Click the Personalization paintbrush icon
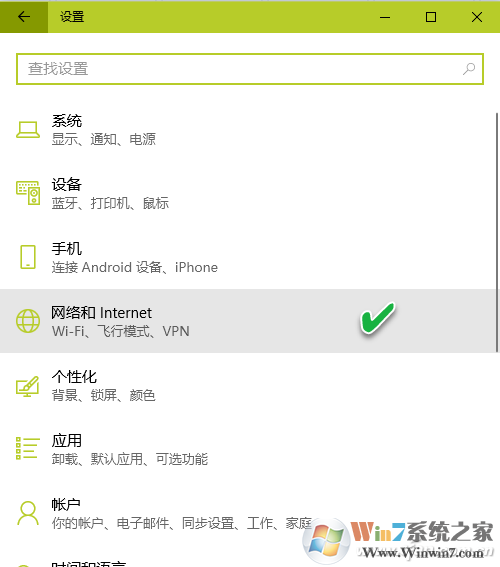 [28, 385]
